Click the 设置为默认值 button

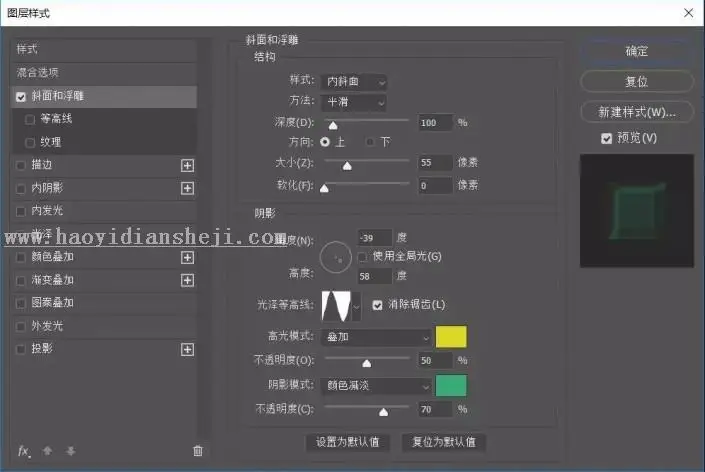348,442
